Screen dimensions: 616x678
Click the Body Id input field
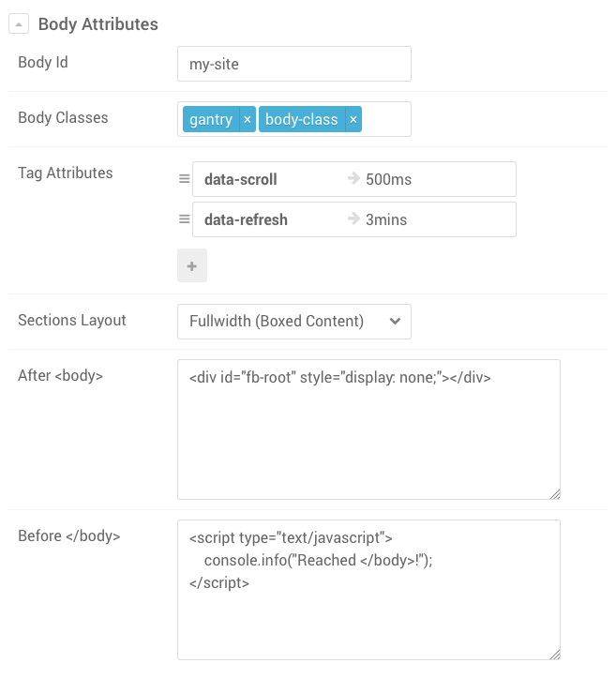(x=293, y=64)
